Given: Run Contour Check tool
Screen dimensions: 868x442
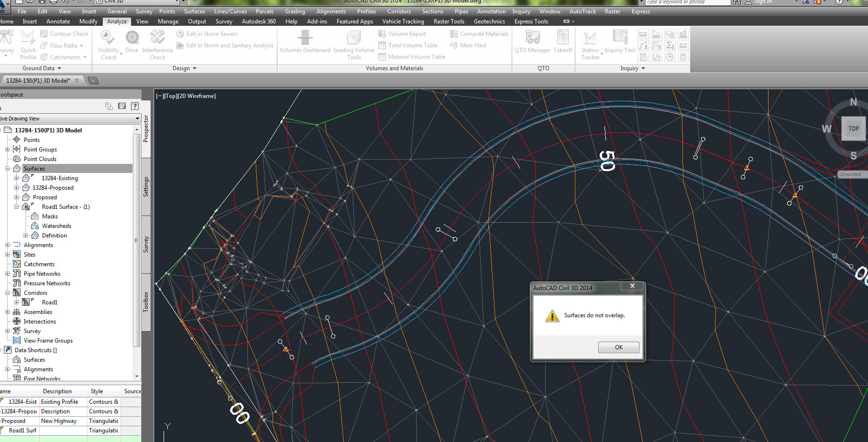Looking at the screenshot, I should point(65,34).
